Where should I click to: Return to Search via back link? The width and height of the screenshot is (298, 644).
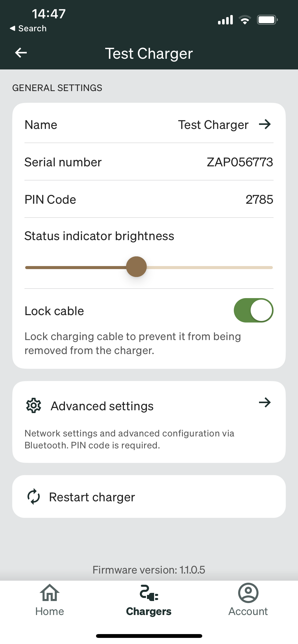coord(28,28)
